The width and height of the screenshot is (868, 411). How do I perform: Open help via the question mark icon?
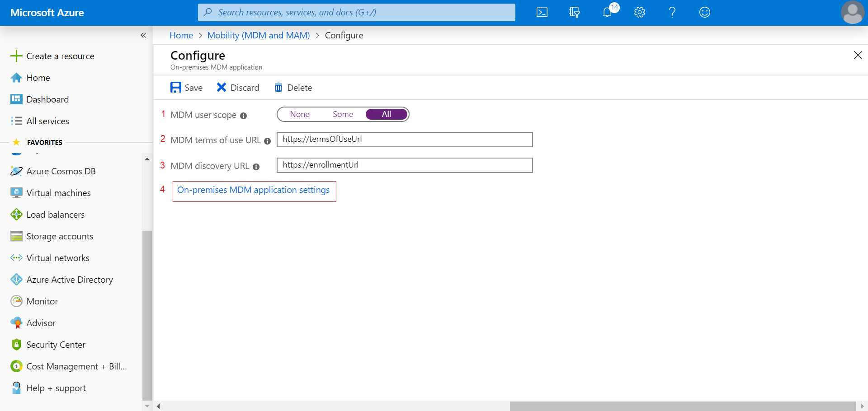(672, 12)
